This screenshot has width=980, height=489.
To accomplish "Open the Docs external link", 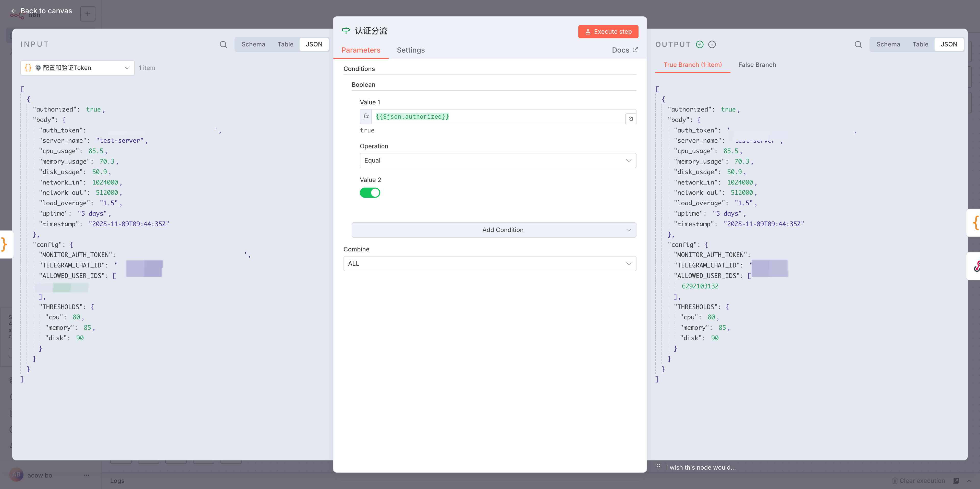I will pos(625,50).
